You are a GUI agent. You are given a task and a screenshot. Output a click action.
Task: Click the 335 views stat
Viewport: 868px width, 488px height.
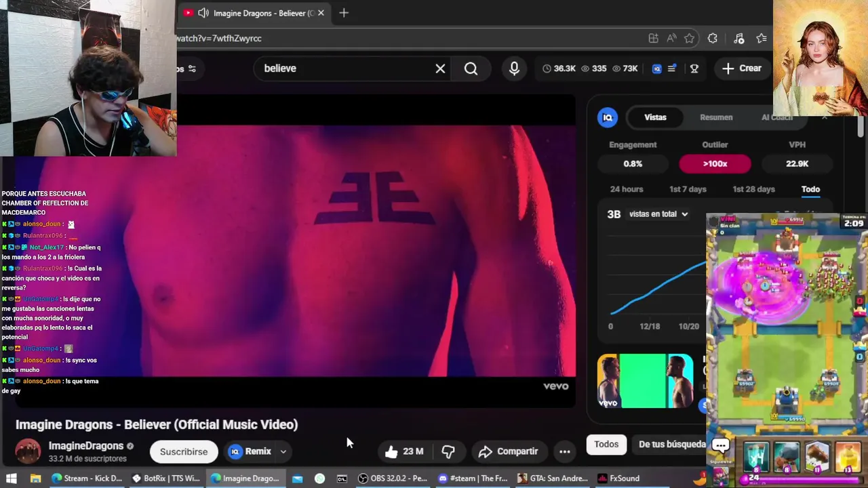(x=594, y=68)
